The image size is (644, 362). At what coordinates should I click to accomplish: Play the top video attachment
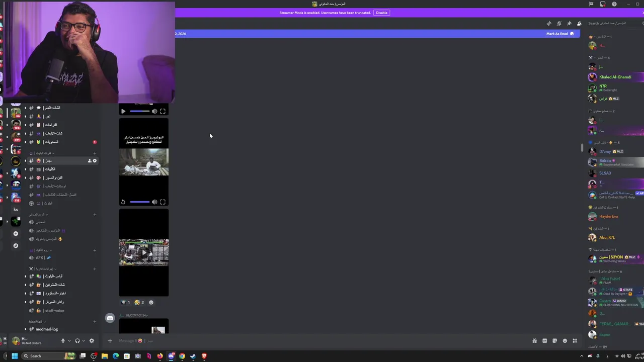click(x=123, y=111)
